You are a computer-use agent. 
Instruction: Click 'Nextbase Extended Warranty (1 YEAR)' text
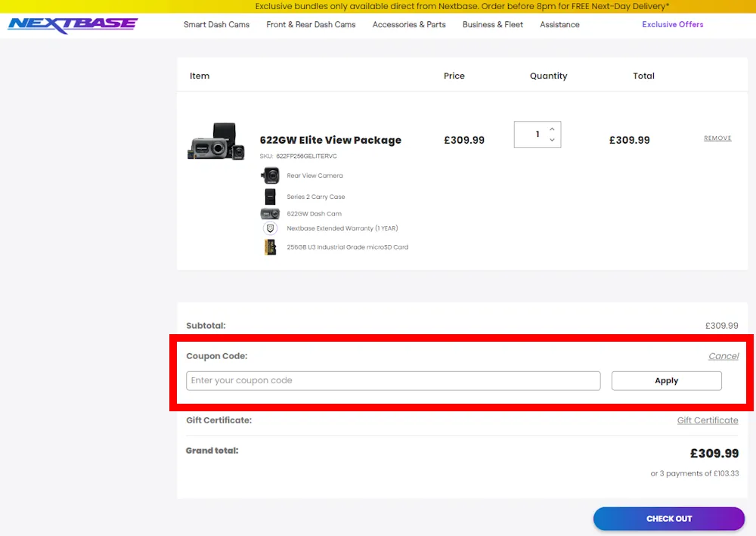tap(342, 228)
